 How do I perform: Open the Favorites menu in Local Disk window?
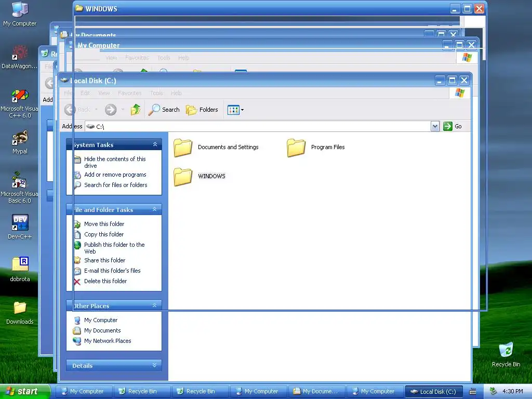[129, 93]
